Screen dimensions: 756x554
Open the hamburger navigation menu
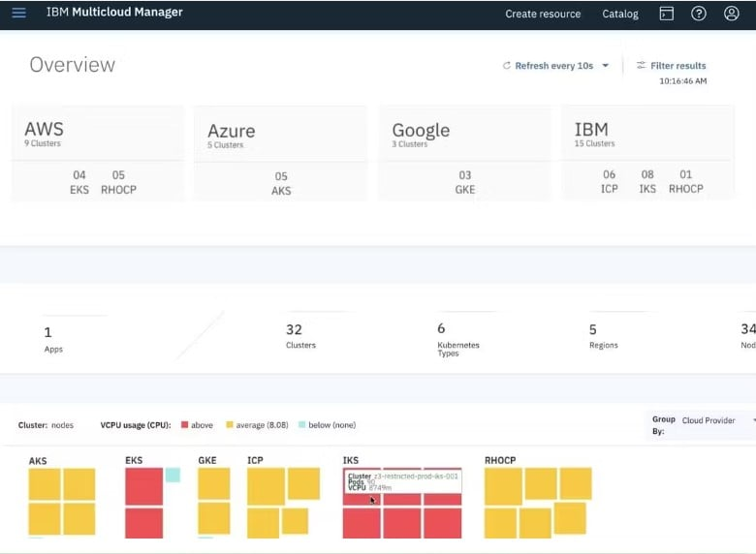click(18, 13)
